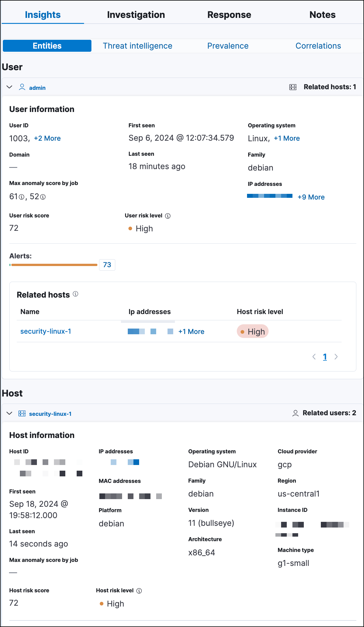Collapse the security-linux-1 host section

pos(9,413)
